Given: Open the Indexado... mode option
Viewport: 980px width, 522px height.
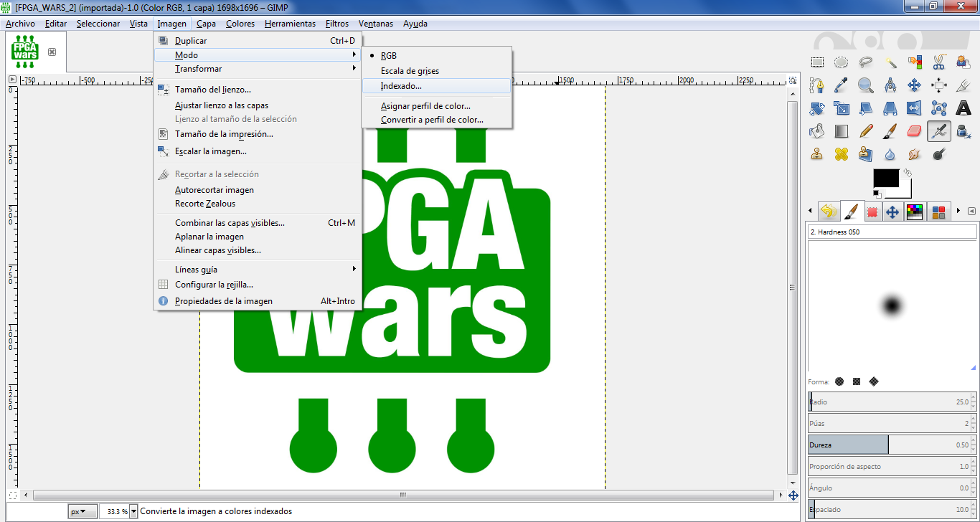Looking at the screenshot, I should [x=436, y=86].
